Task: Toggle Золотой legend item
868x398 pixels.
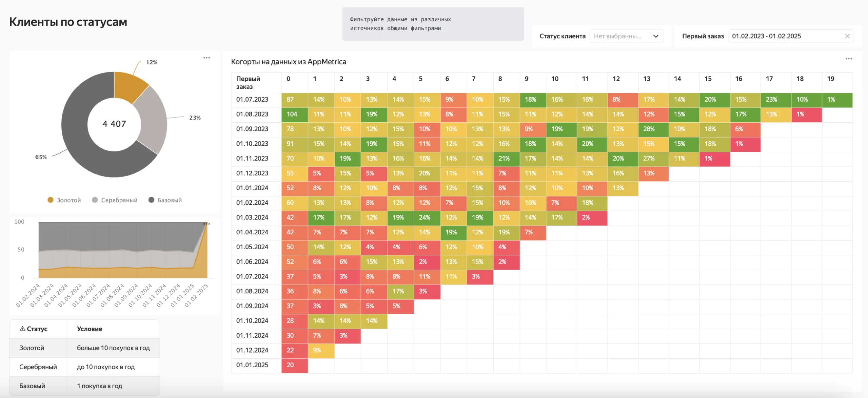Action: pyautogui.click(x=64, y=200)
